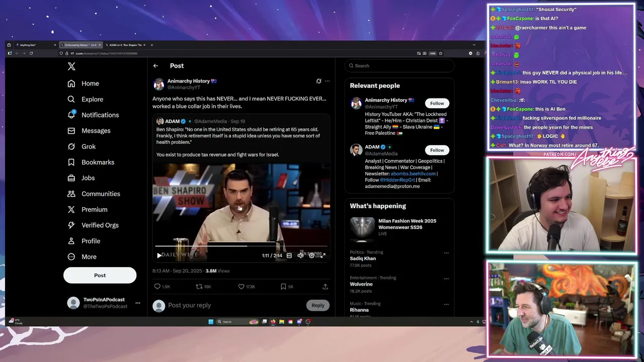Open options dots for Wolverine trend
This screenshot has height=362, width=644.
point(446,279)
